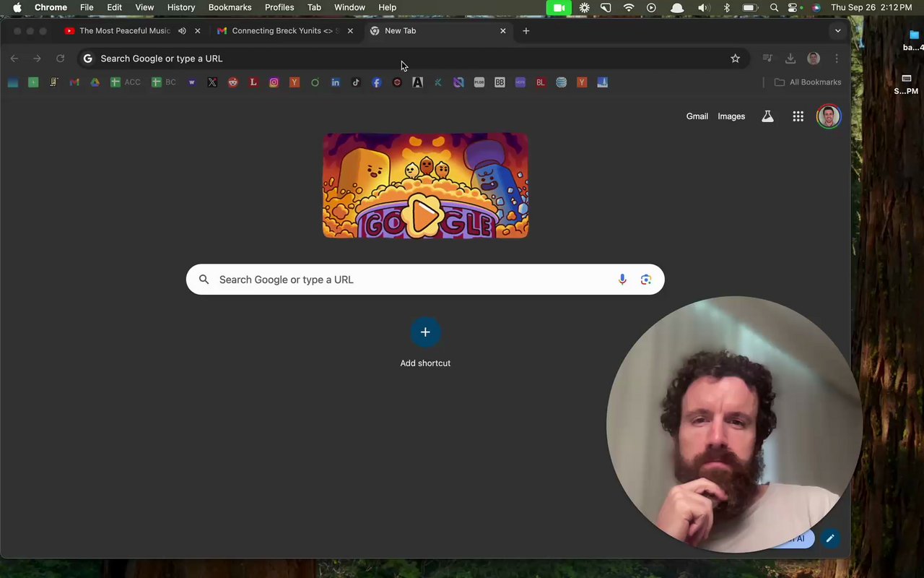Open the tab search dropdown arrow
Viewport: 924px width, 578px height.
837,31
